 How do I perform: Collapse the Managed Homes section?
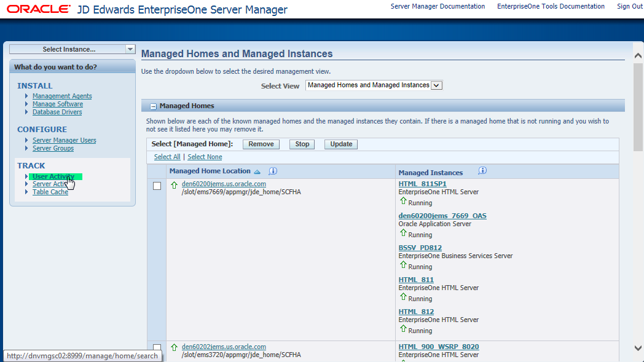point(153,106)
